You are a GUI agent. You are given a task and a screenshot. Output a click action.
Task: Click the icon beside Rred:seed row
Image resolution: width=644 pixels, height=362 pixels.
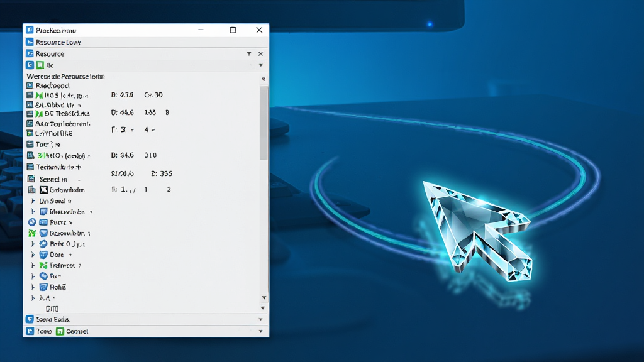pos(30,85)
